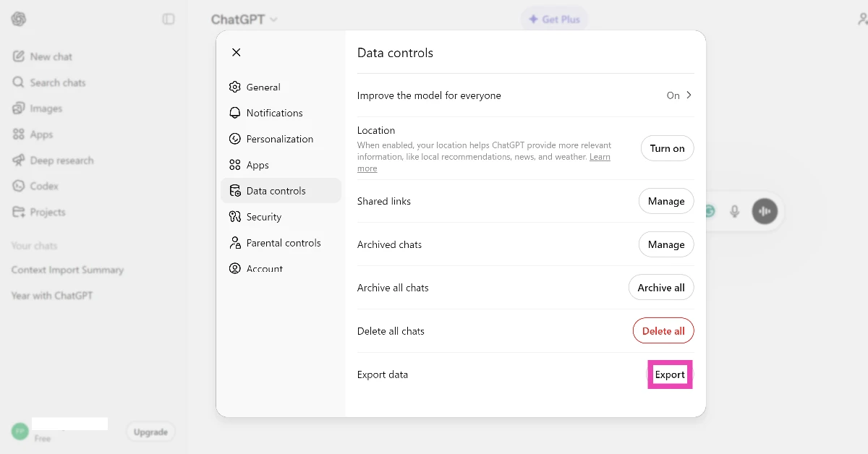Click the microphone dictation icon
Screen dimensions: 868x454
735,211
